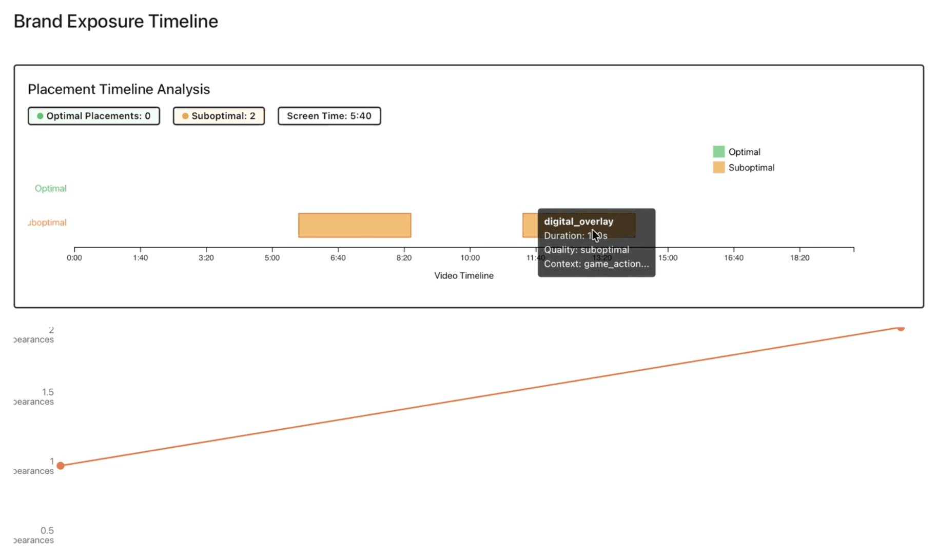Click the green Optimal row label

click(50, 188)
